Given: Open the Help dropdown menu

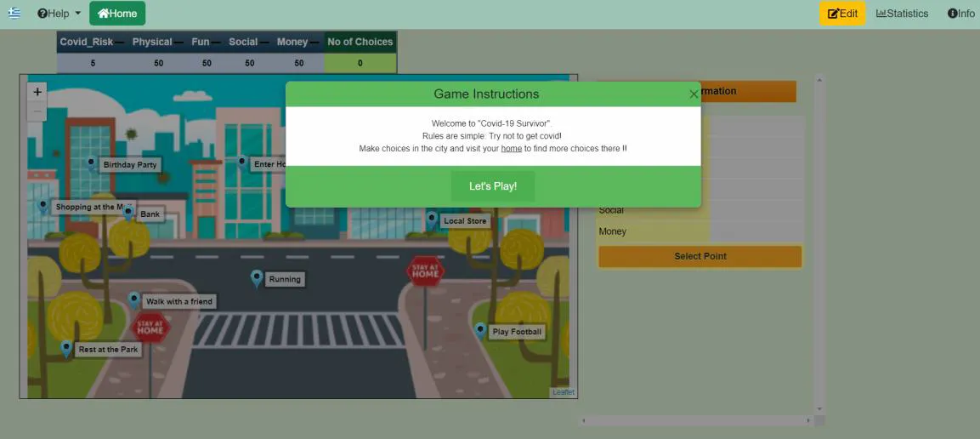Looking at the screenshot, I should pyautogui.click(x=59, y=14).
